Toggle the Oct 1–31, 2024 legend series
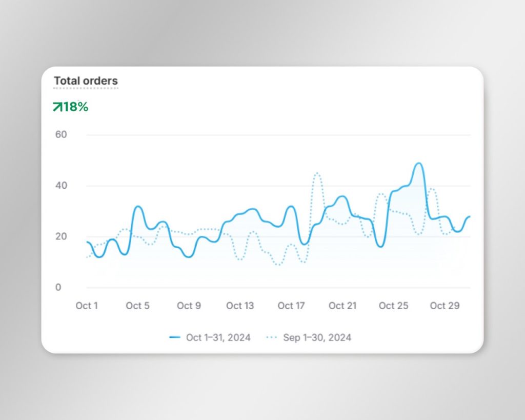The image size is (525, 420). 218,337
